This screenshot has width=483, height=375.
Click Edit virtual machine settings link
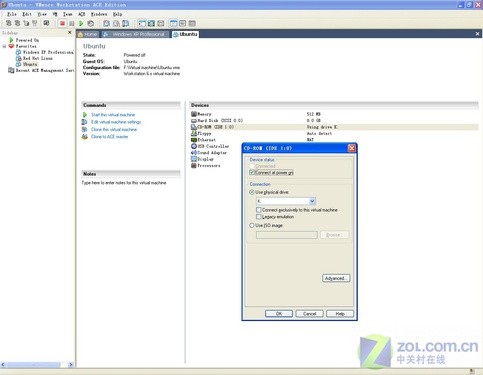click(x=116, y=122)
